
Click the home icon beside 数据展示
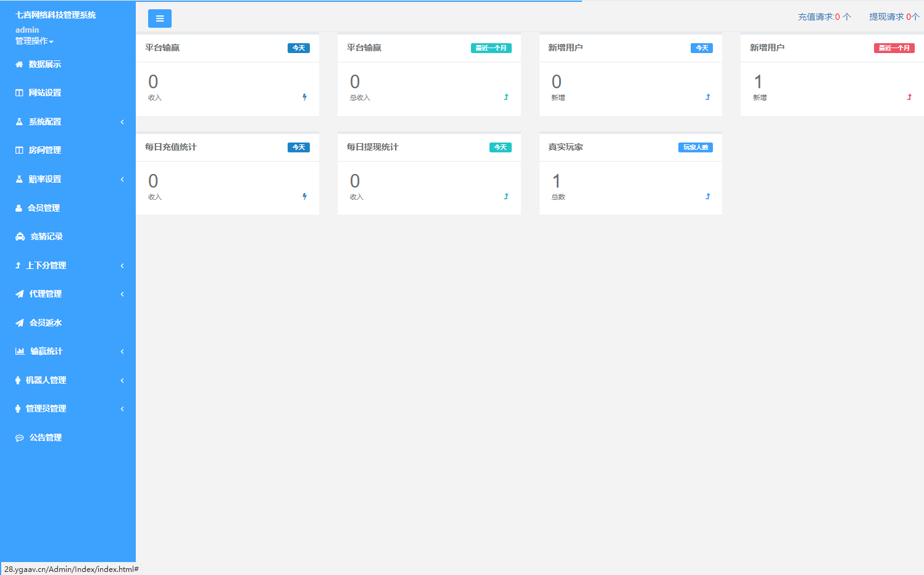pos(19,64)
